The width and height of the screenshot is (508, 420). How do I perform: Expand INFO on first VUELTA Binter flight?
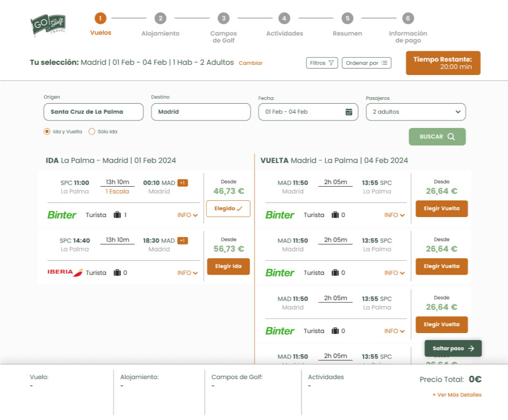point(395,215)
